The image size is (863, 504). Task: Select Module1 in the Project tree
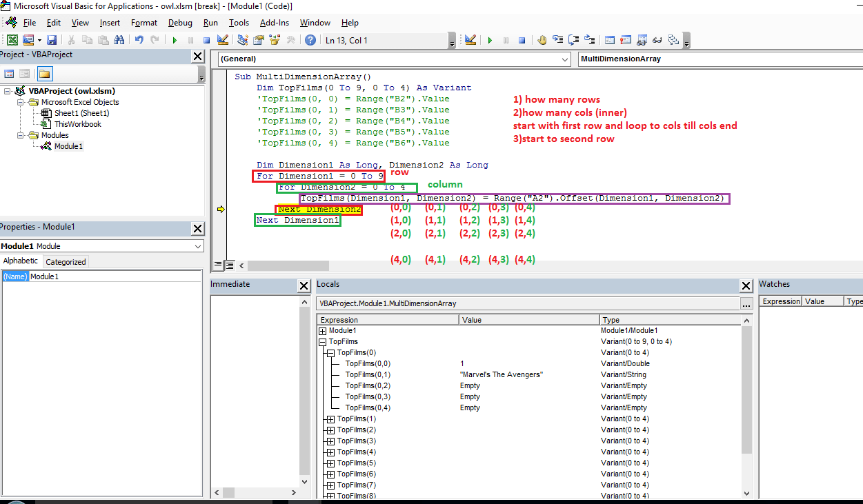(68, 146)
